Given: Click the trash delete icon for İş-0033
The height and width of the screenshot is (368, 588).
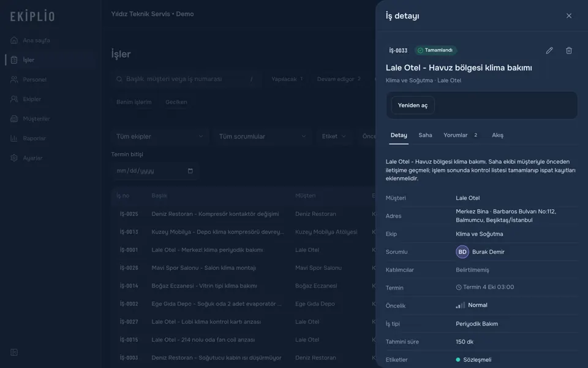Looking at the screenshot, I should click(569, 50).
